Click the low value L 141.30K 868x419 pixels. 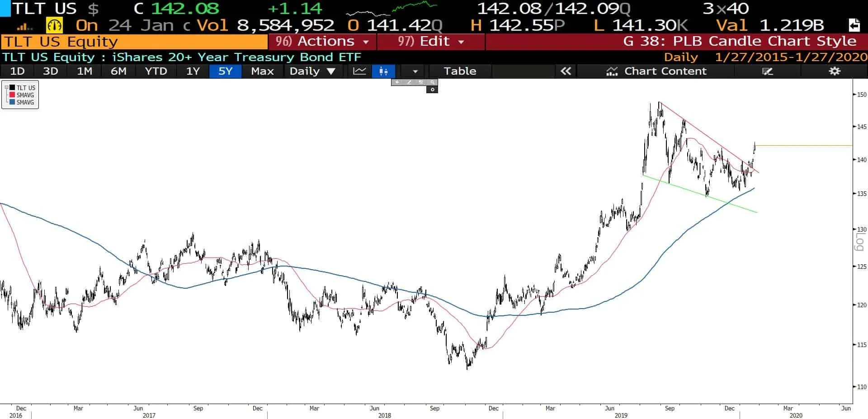[641, 25]
